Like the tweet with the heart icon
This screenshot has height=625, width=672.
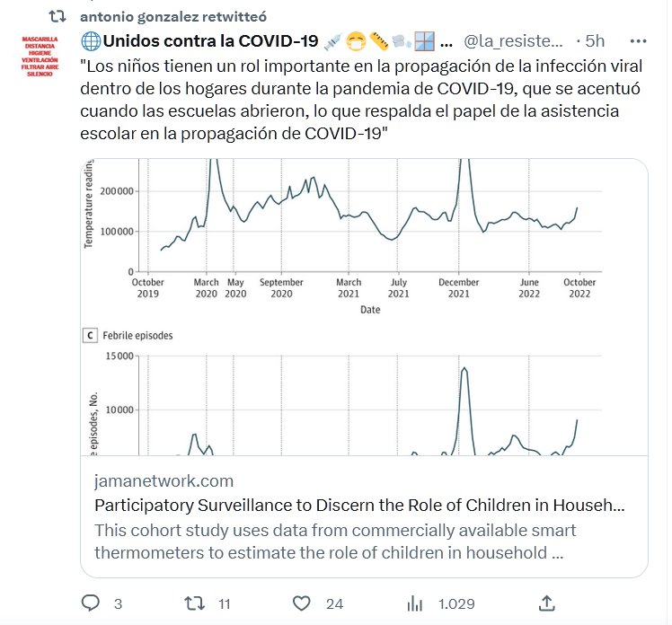[x=302, y=603]
